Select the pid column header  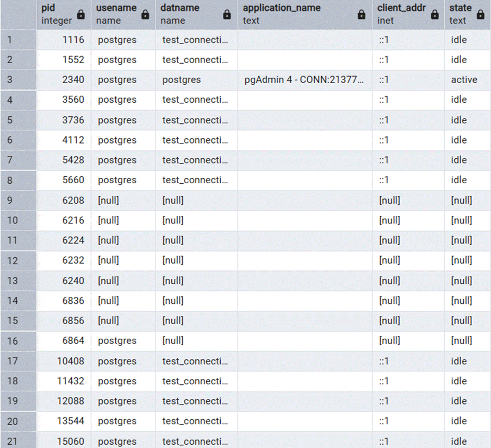tap(64, 15)
